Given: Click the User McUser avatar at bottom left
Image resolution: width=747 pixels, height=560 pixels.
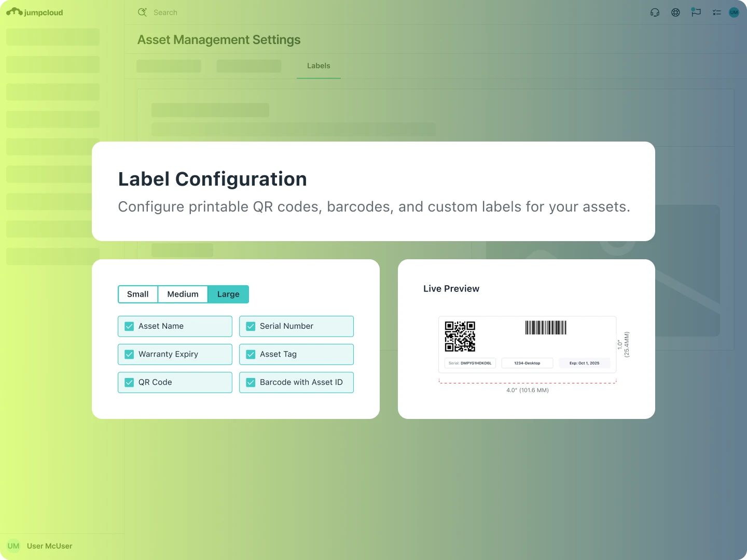Looking at the screenshot, I should [13, 546].
